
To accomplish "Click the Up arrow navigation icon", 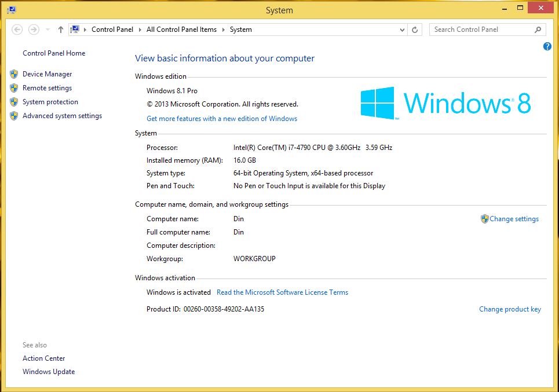I will tap(60, 30).
